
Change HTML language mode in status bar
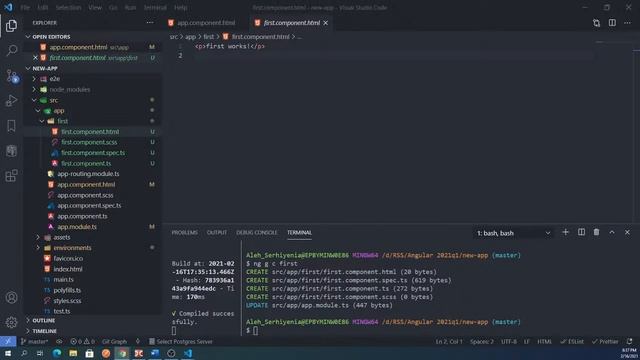544,341
